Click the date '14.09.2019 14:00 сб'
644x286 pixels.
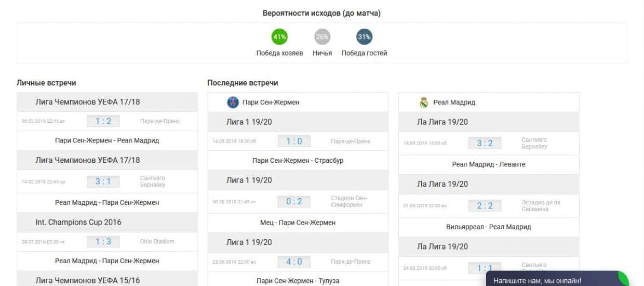pyautogui.click(x=425, y=143)
